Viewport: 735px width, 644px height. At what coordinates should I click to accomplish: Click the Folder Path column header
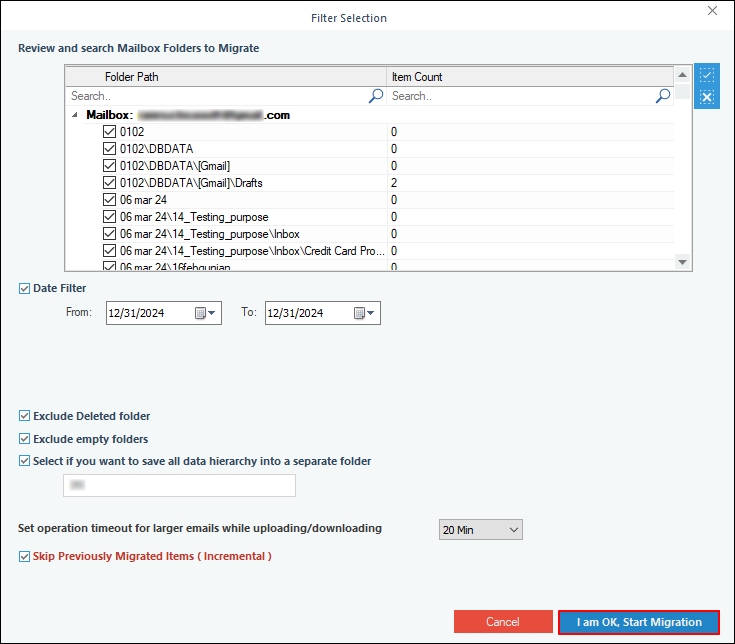point(226,77)
